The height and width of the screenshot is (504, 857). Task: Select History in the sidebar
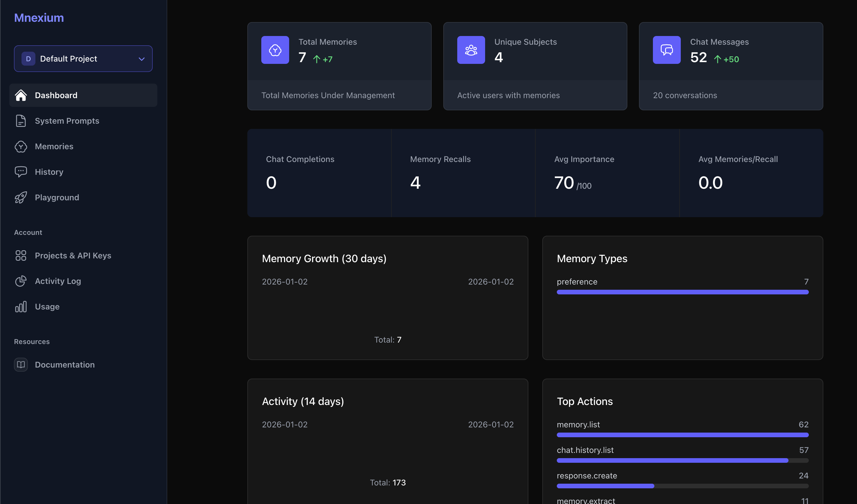[x=49, y=172]
